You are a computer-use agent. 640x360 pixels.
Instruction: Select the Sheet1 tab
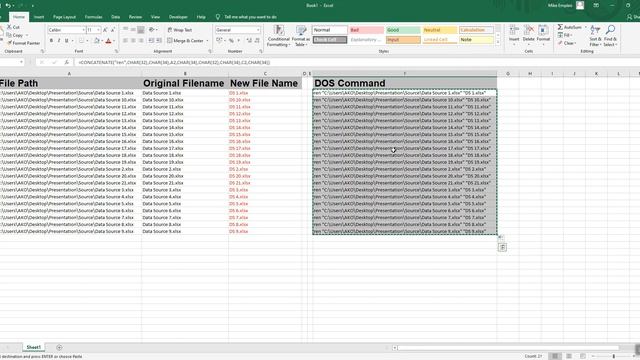[x=33, y=347]
